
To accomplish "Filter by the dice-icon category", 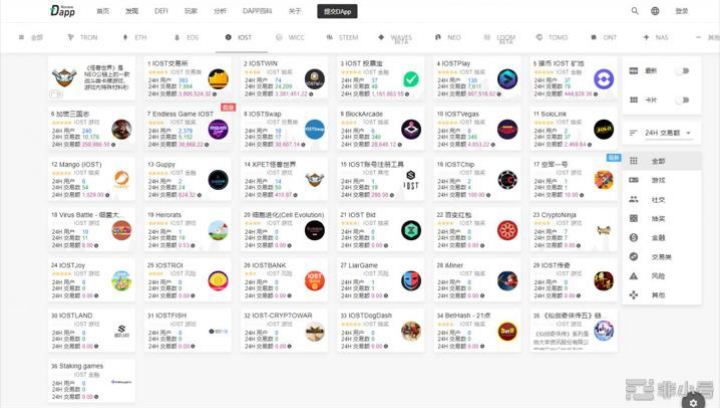I will [x=662, y=218].
